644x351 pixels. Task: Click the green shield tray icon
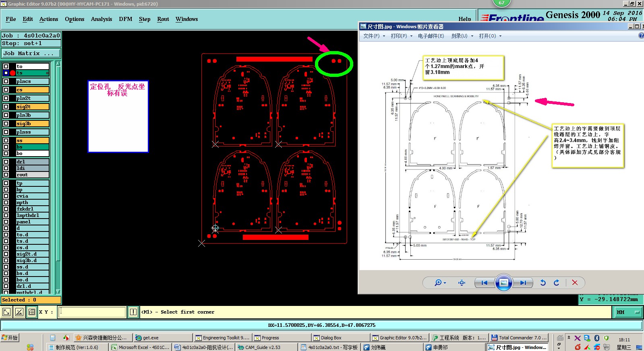(x=606, y=338)
